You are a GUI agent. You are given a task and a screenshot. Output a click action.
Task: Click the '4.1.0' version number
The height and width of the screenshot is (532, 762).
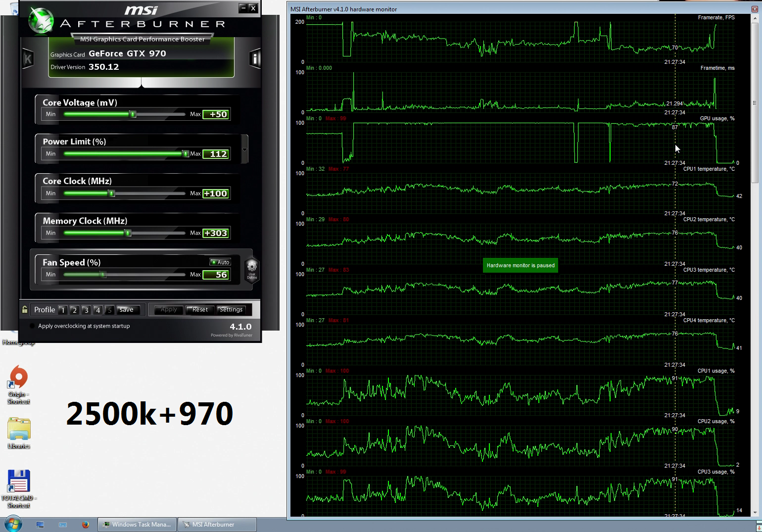(240, 327)
